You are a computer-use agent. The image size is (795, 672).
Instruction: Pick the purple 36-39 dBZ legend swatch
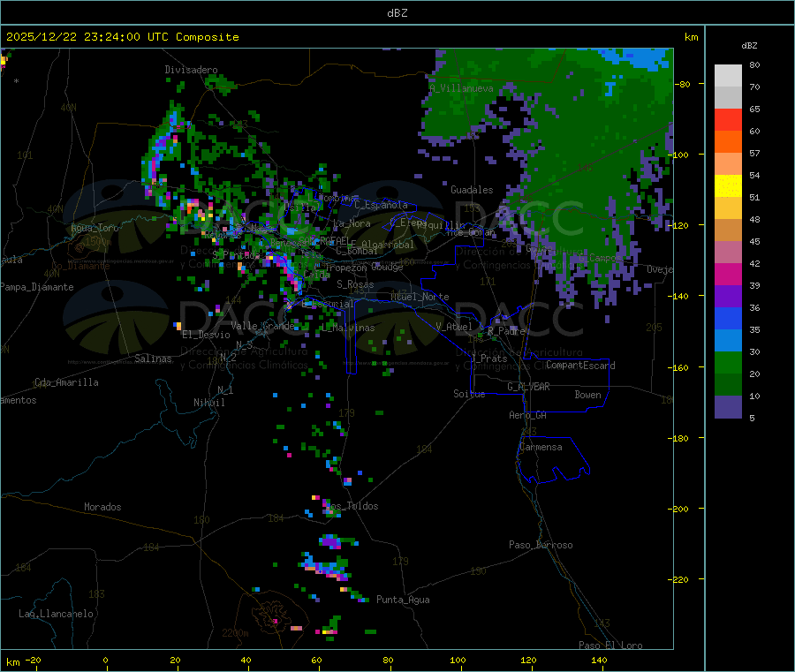click(x=728, y=297)
